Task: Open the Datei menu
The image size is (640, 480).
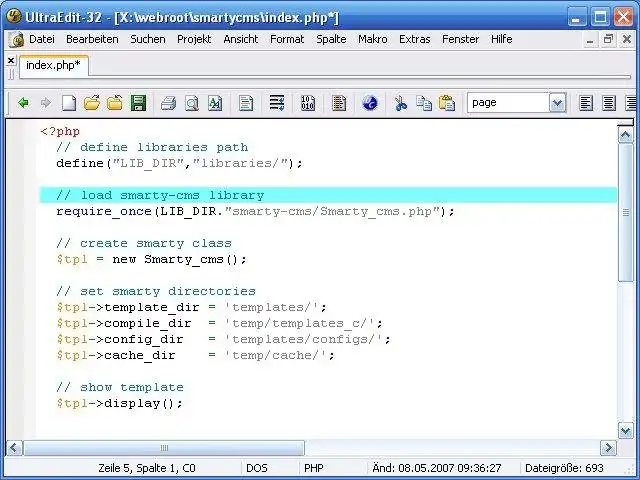Action: coord(42,39)
